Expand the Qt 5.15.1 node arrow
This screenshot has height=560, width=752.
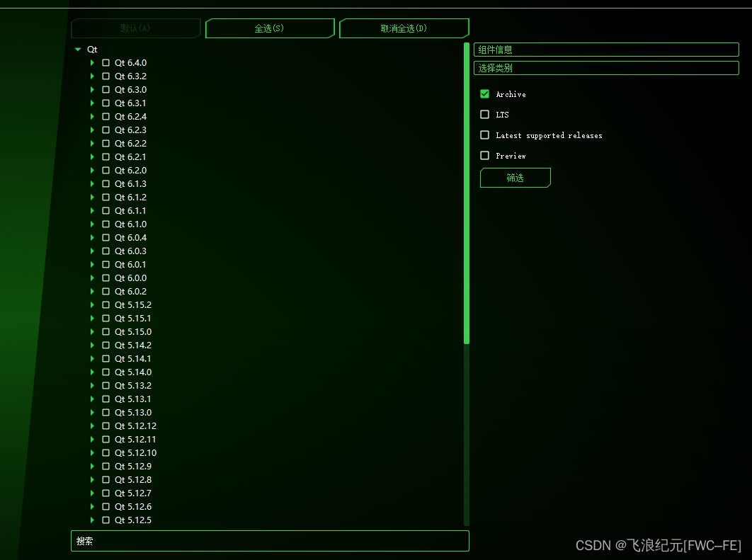click(x=92, y=319)
